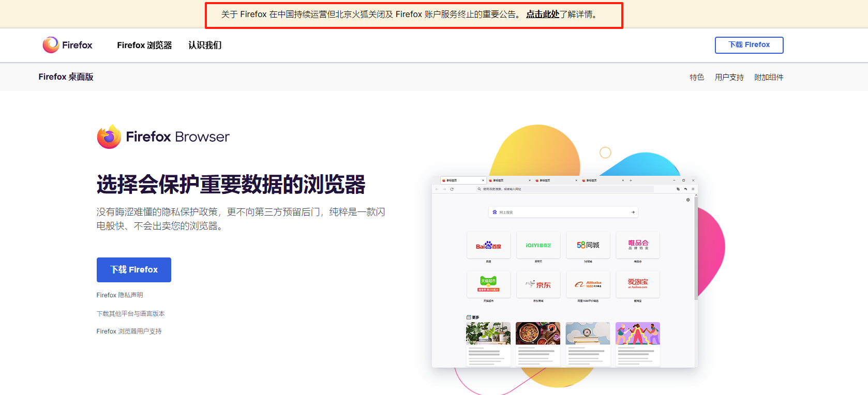Click the 下载 Firefox button in the header
868x395 pixels.
point(749,45)
